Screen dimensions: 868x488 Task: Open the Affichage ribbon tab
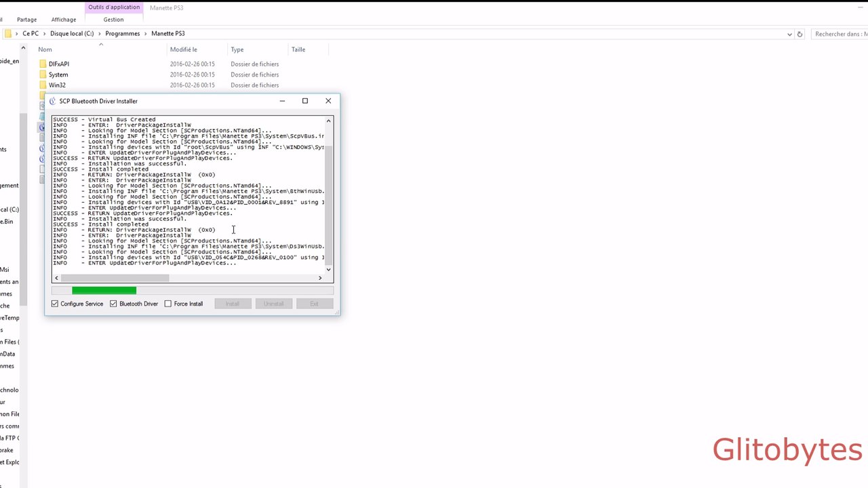(x=64, y=20)
